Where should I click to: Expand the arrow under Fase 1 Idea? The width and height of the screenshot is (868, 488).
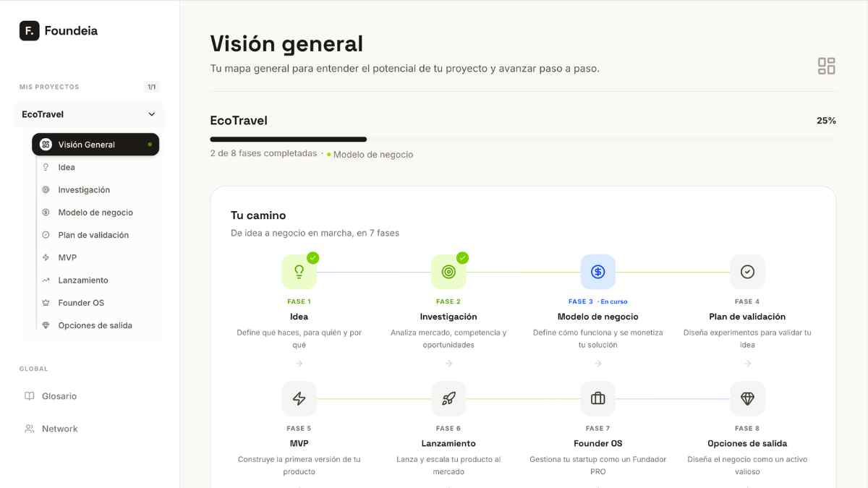click(x=299, y=364)
